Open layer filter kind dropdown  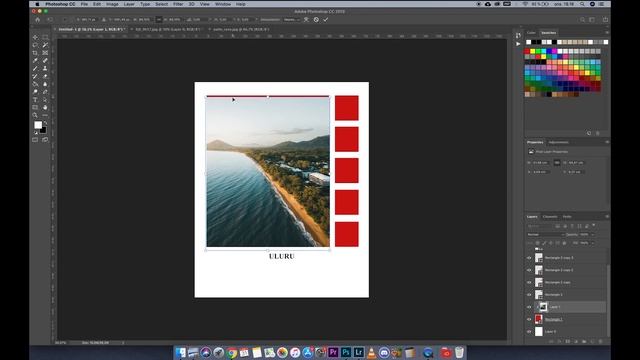pos(540,226)
